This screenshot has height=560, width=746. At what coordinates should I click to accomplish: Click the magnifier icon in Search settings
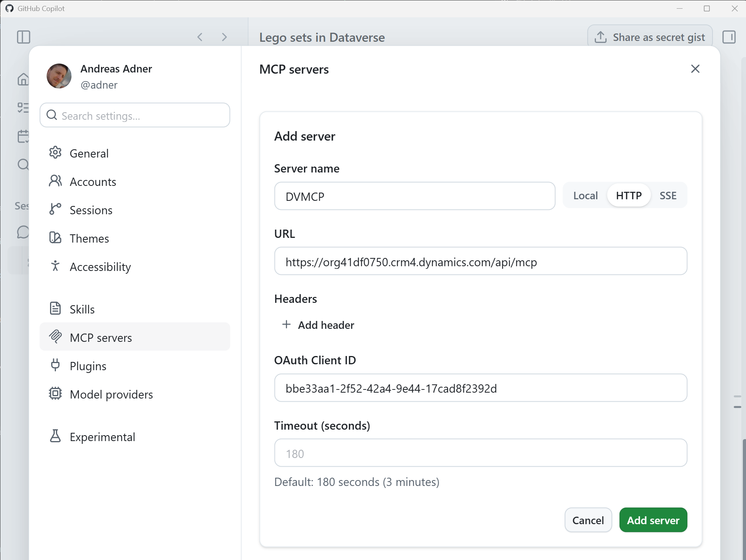point(52,115)
